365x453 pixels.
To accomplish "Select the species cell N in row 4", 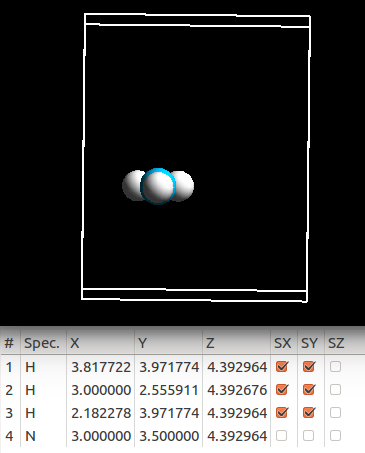I will (x=30, y=436).
